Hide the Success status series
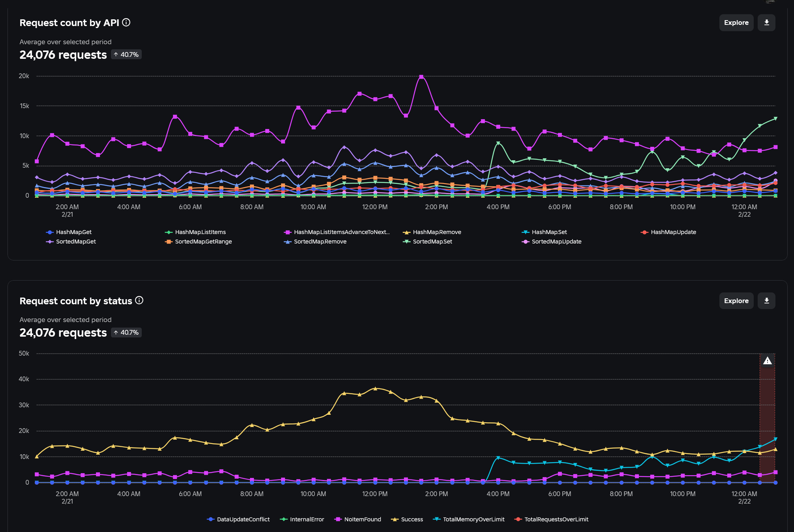This screenshot has height=532, width=794. click(407, 519)
